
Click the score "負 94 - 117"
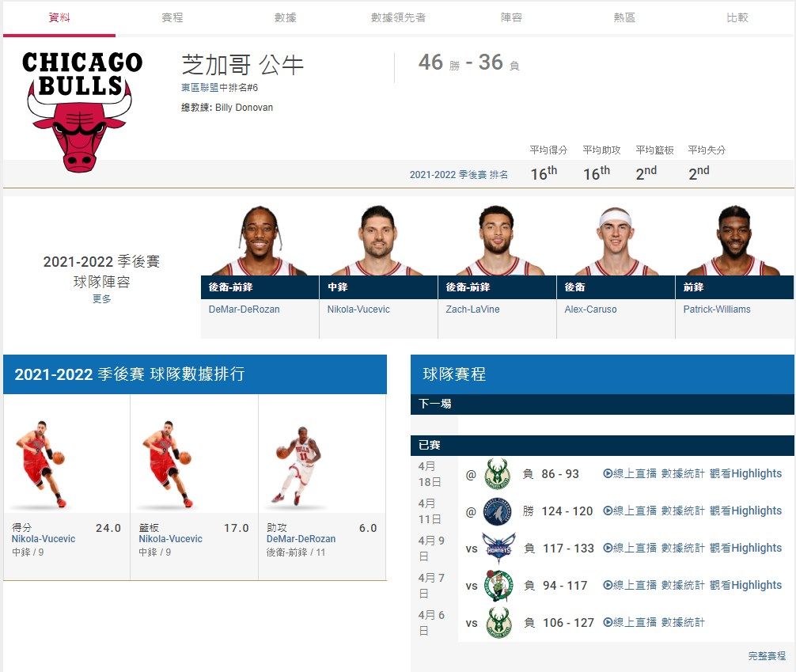click(555, 586)
